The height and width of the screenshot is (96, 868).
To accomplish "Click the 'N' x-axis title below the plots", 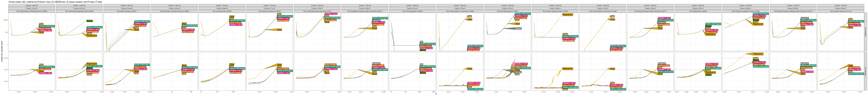I will point(436,94).
